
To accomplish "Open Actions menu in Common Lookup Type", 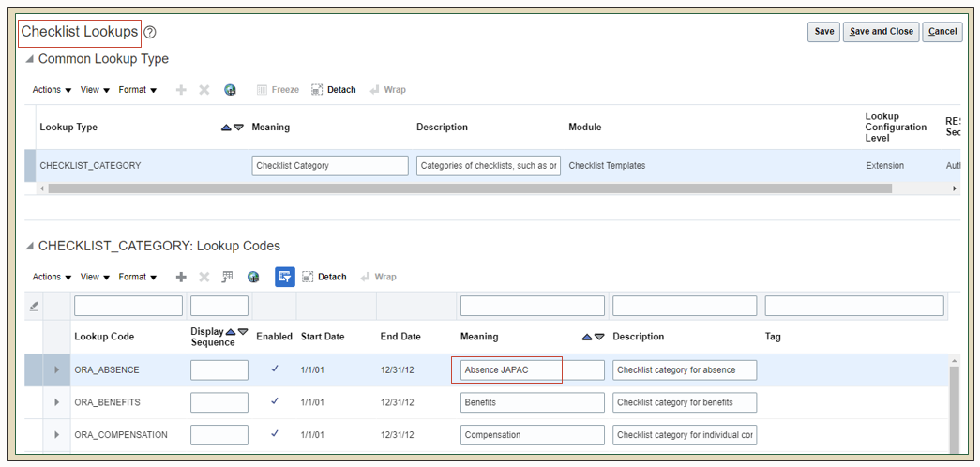I will pyautogui.click(x=52, y=90).
